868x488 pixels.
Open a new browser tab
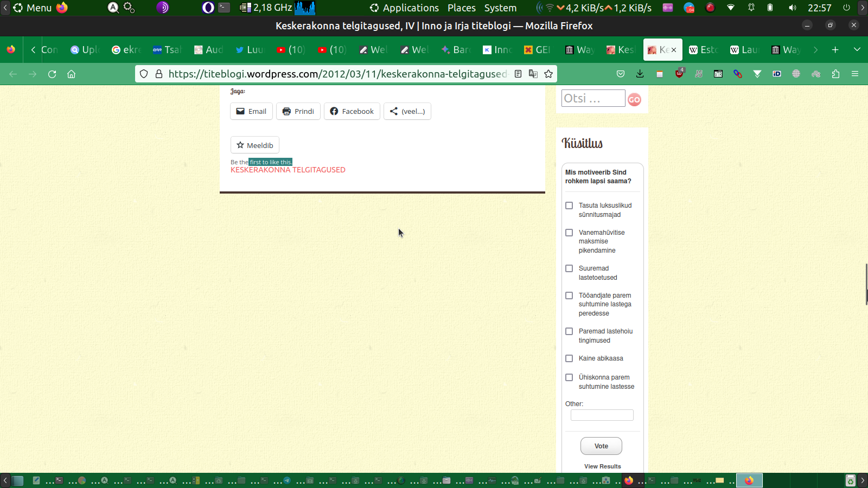(835, 50)
